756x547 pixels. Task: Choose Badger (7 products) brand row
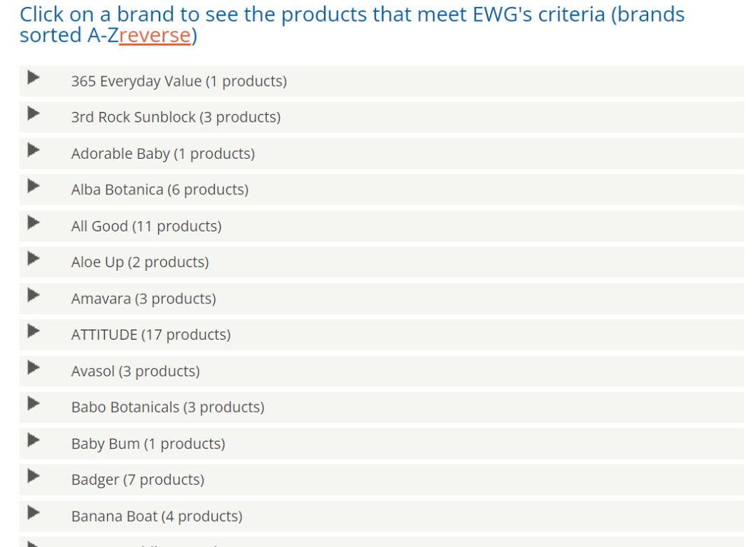381,480
